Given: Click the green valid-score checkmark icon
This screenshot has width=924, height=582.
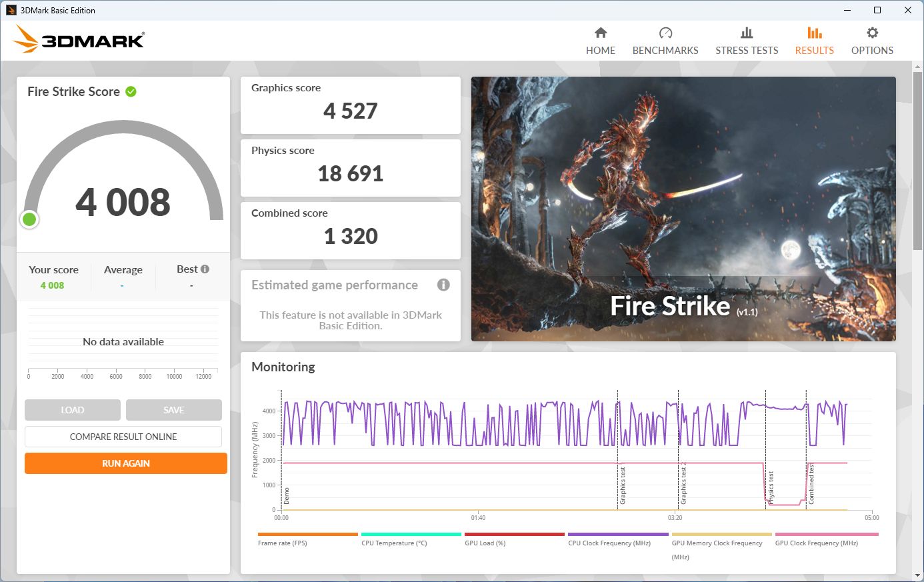Looking at the screenshot, I should click(131, 91).
